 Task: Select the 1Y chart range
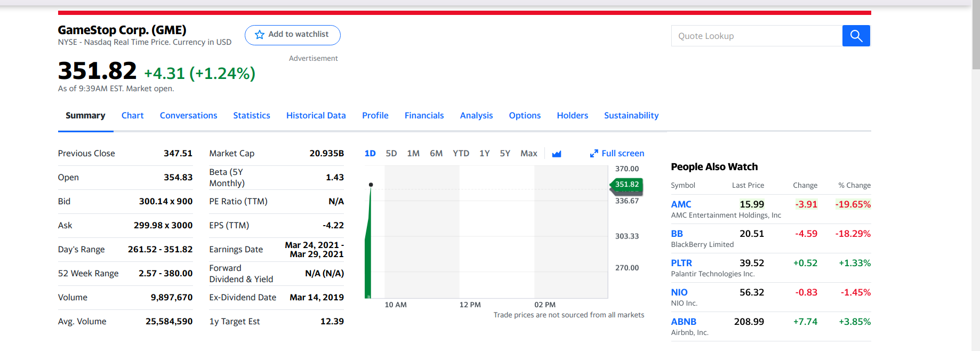[485, 154]
